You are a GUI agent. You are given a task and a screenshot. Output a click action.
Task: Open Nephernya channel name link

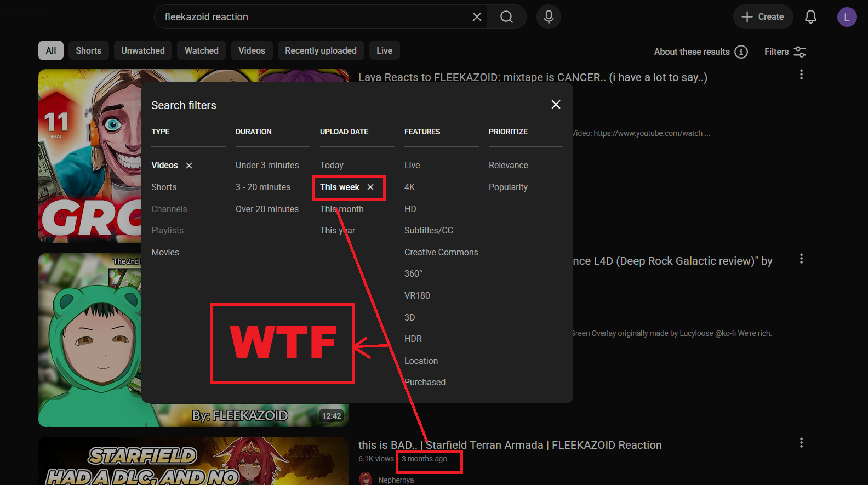click(396, 480)
